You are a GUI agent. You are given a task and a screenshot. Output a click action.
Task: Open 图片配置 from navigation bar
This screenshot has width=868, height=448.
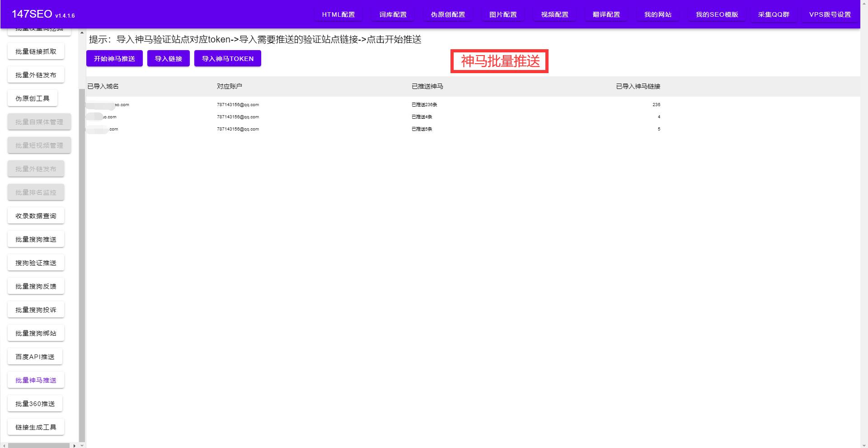502,14
